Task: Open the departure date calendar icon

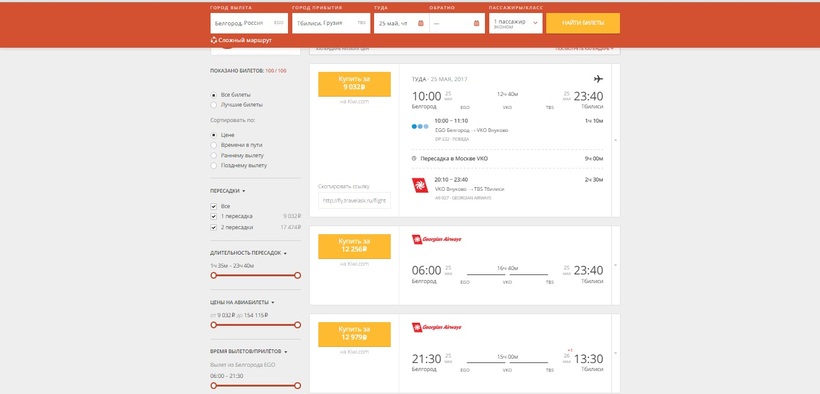Action: point(420,23)
